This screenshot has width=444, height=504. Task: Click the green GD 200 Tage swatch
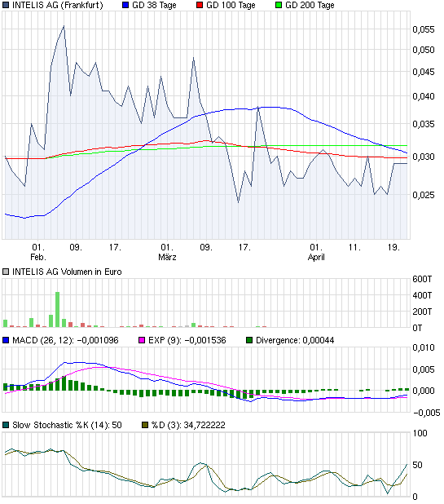(279, 5)
